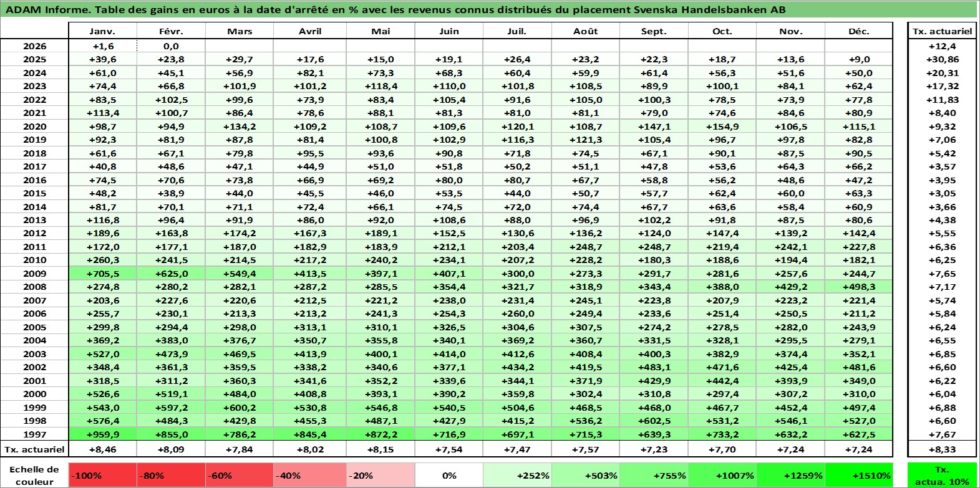Click the +7,47 bottom rate under Juil.
This screenshot has width=980, height=488.
tap(517, 449)
